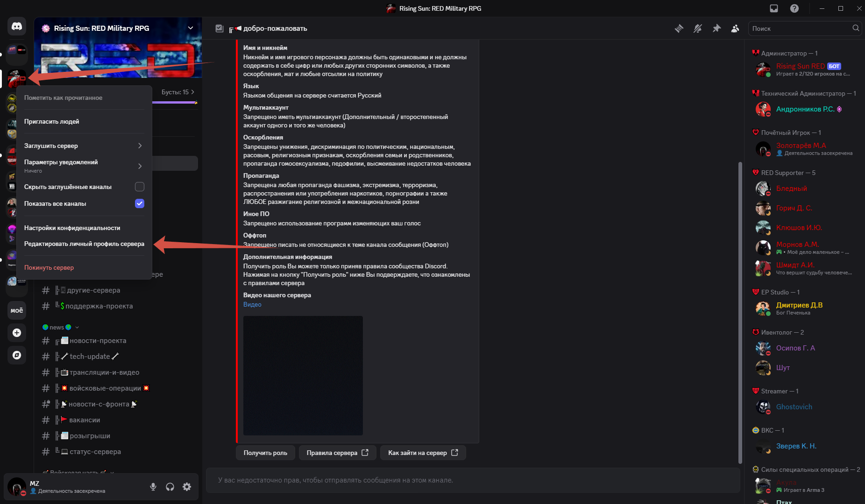865x504 pixels.
Task: Open user settings gear
Action: [x=187, y=487]
